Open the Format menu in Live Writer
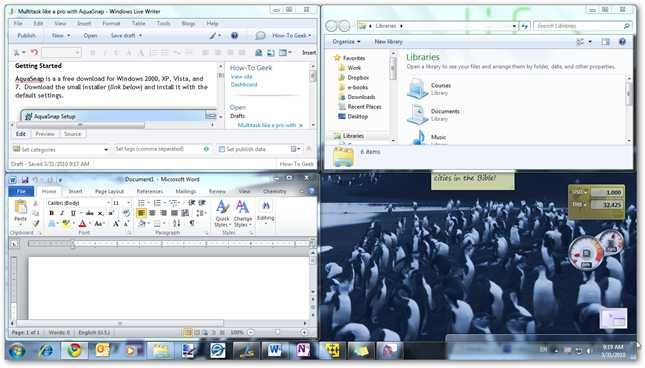Viewport: 645px width, 368px height. pyautogui.click(x=111, y=23)
